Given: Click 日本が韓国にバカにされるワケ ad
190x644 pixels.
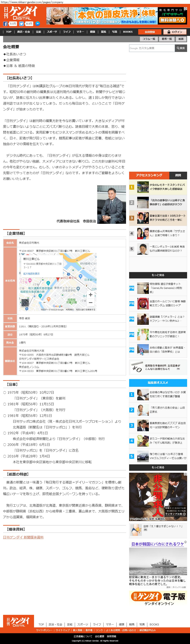Looking at the screenshot, I should point(158,565).
